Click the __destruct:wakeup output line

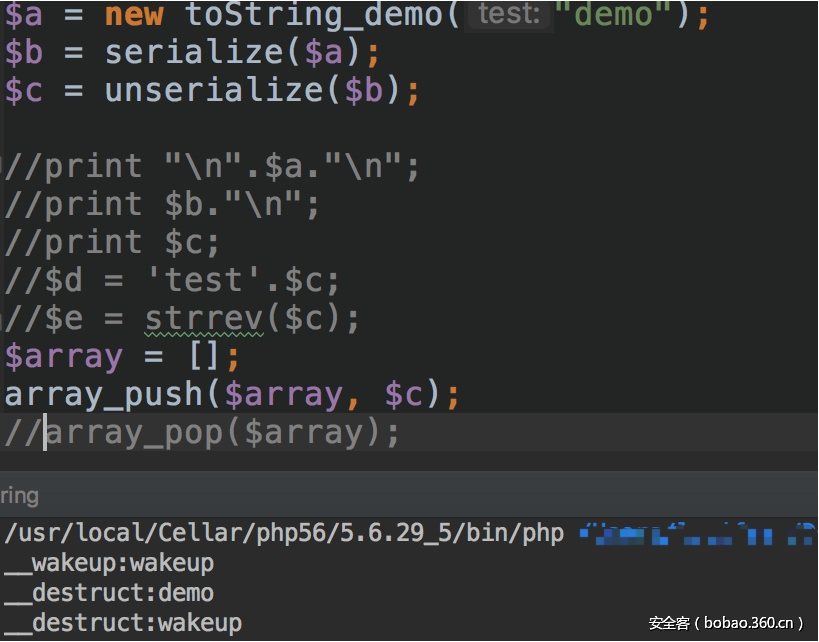click(x=122, y=623)
